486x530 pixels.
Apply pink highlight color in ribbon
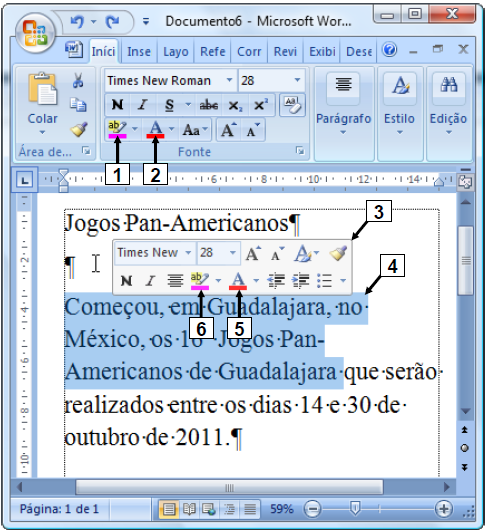pos(117,129)
